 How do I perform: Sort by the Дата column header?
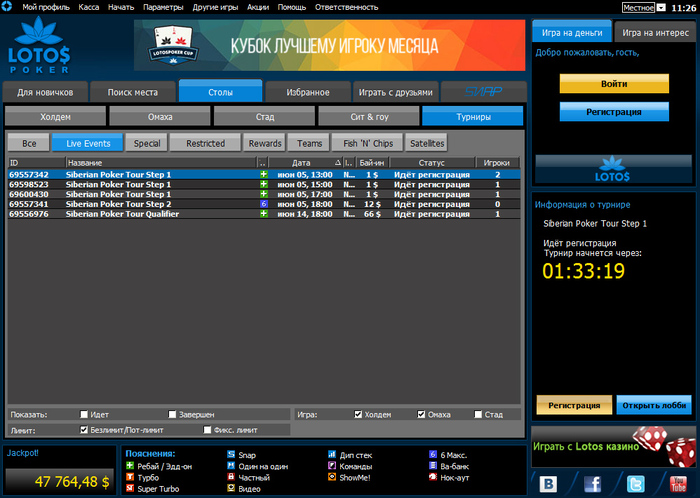306,163
